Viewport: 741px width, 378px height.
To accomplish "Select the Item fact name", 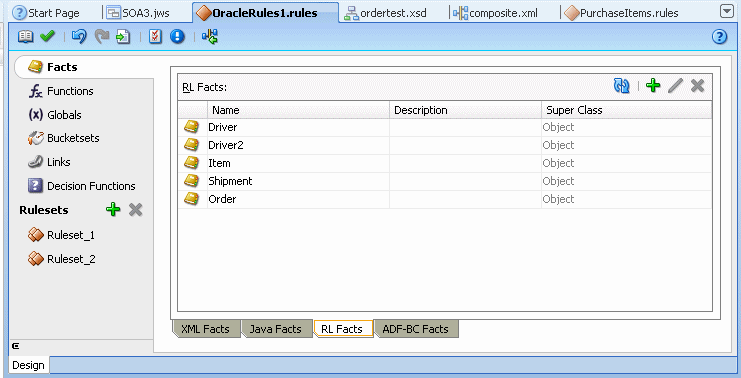I will pos(219,163).
